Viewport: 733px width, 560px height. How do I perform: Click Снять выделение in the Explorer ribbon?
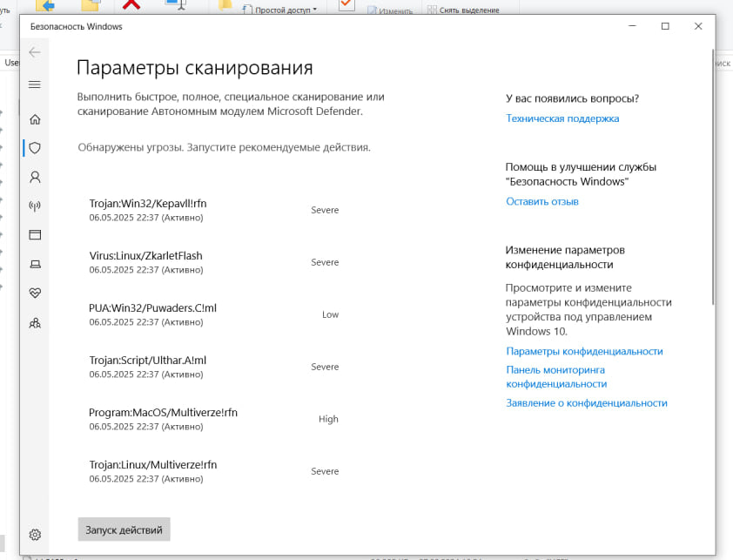tap(463, 10)
